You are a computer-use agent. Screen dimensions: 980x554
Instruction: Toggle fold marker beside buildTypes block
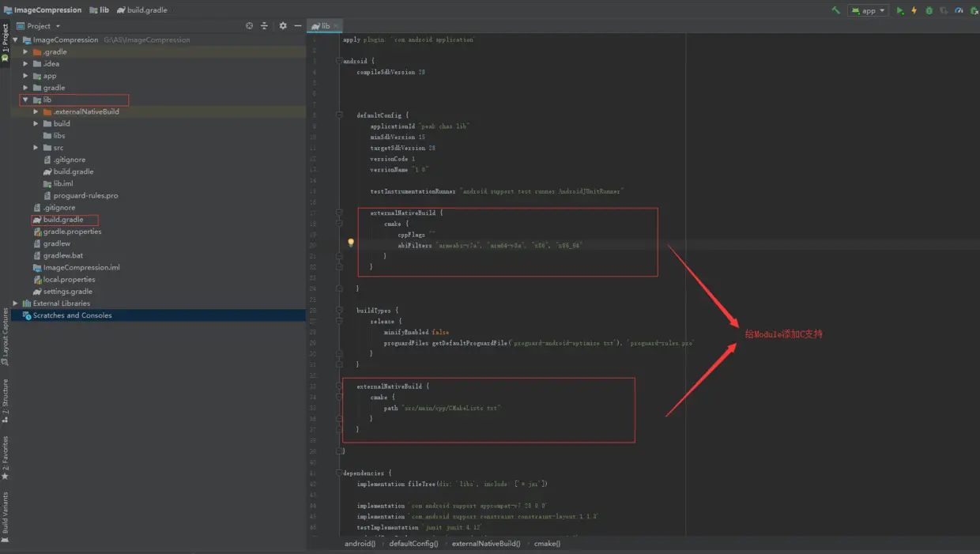[x=339, y=311]
